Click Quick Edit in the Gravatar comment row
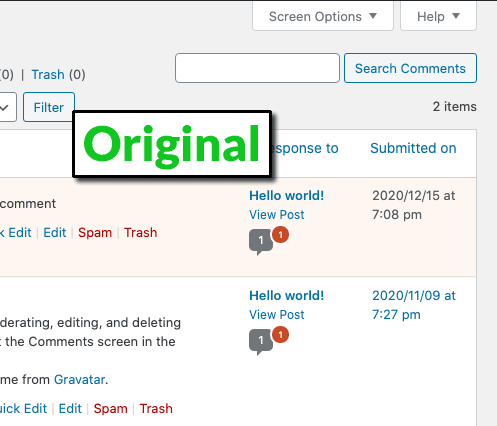This screenshot has height=426, width=497. tap(23, 408)
